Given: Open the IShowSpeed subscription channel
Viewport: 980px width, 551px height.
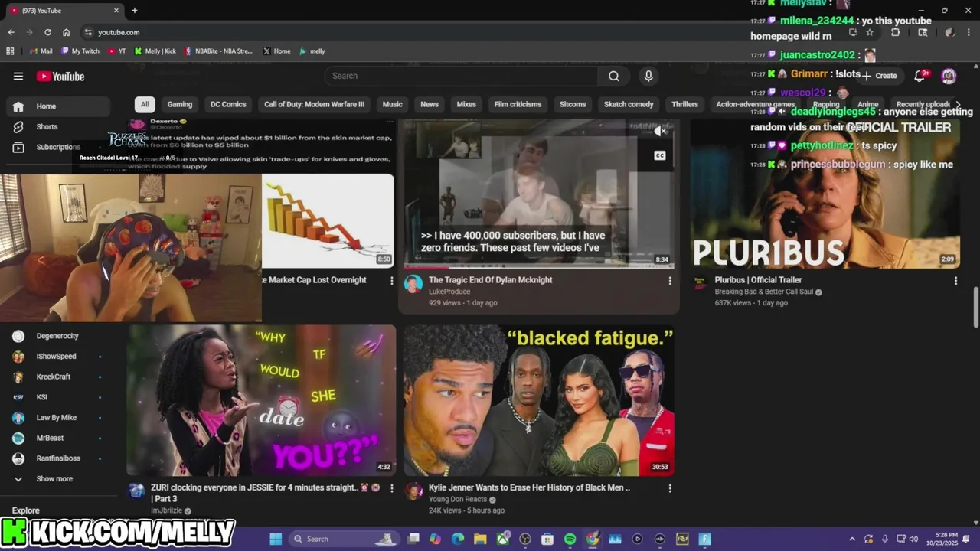Looking at the screenshot, I should pyautogui.click(x=55, y=356).
